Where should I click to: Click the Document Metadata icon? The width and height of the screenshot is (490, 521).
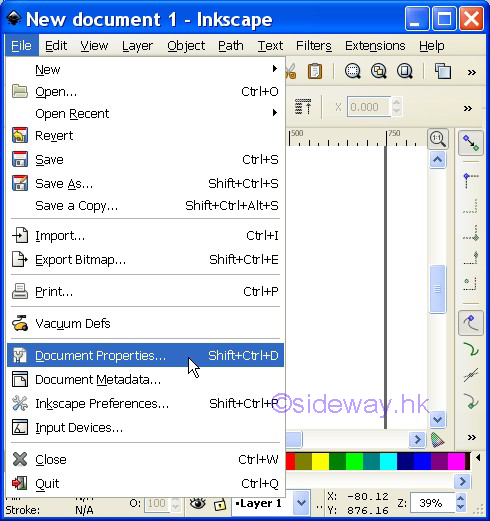[20, 380]
